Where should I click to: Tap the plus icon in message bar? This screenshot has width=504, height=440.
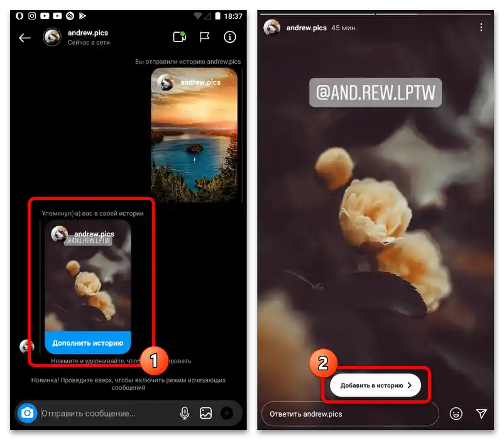(227, 413)
